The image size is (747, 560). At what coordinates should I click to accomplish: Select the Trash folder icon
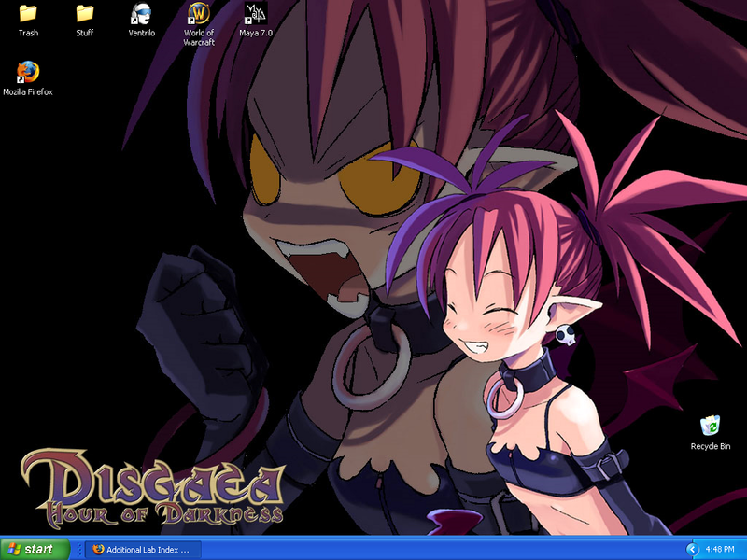click(x=28, y=14)
